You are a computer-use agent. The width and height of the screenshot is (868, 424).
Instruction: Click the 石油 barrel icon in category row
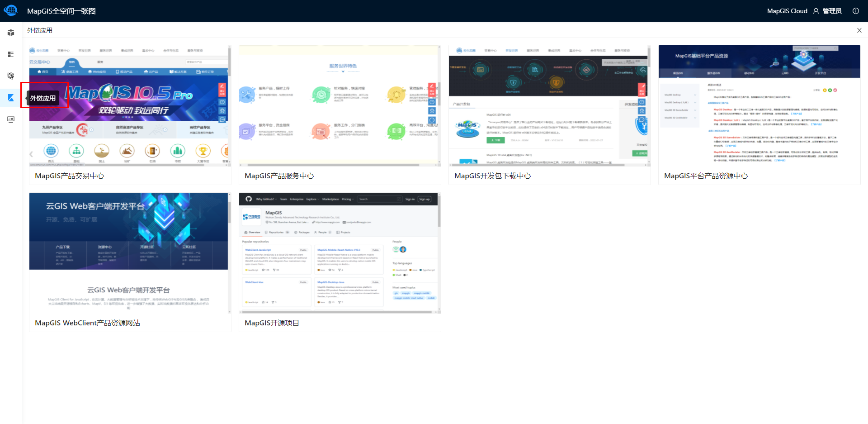click(x=152, y=151)
